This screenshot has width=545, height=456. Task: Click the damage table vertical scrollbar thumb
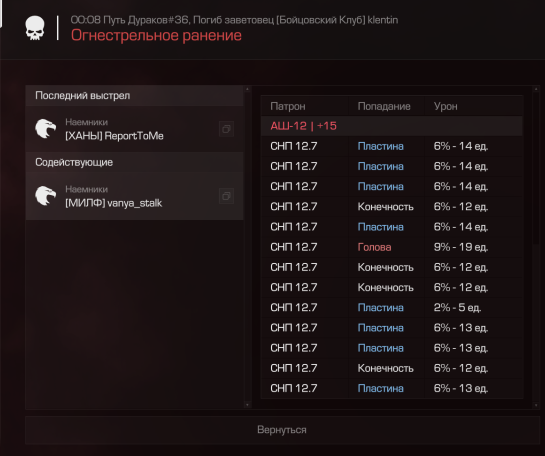(536, 168)
